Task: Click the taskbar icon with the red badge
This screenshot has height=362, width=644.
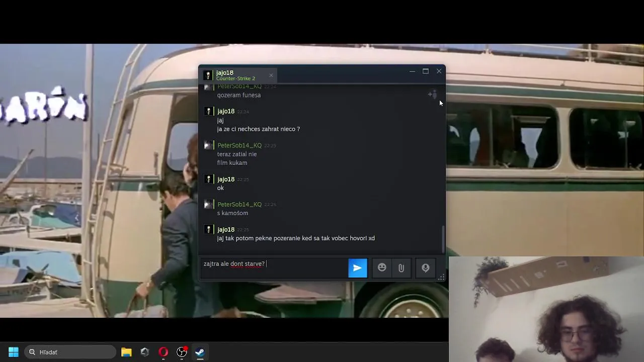Action: click(182, 352)
